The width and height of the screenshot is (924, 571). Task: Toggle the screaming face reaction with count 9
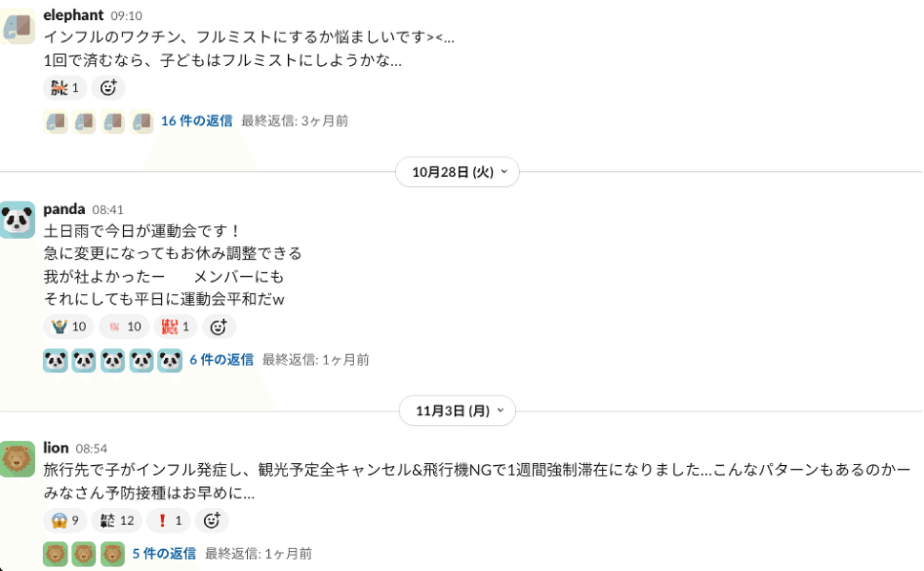coord(65,520)
